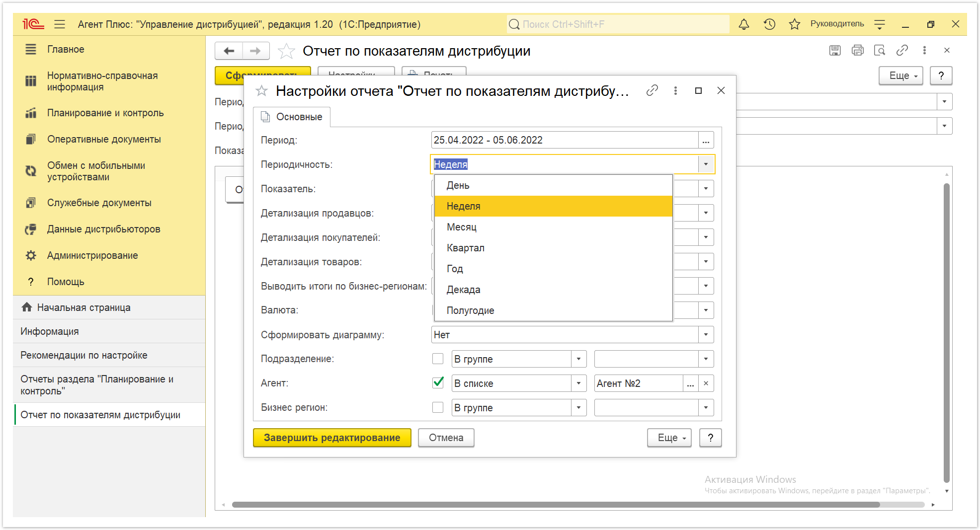Open Начальная страница panel item
The height and width of the screenshot is (530, 980).
(x=109, y=307)
